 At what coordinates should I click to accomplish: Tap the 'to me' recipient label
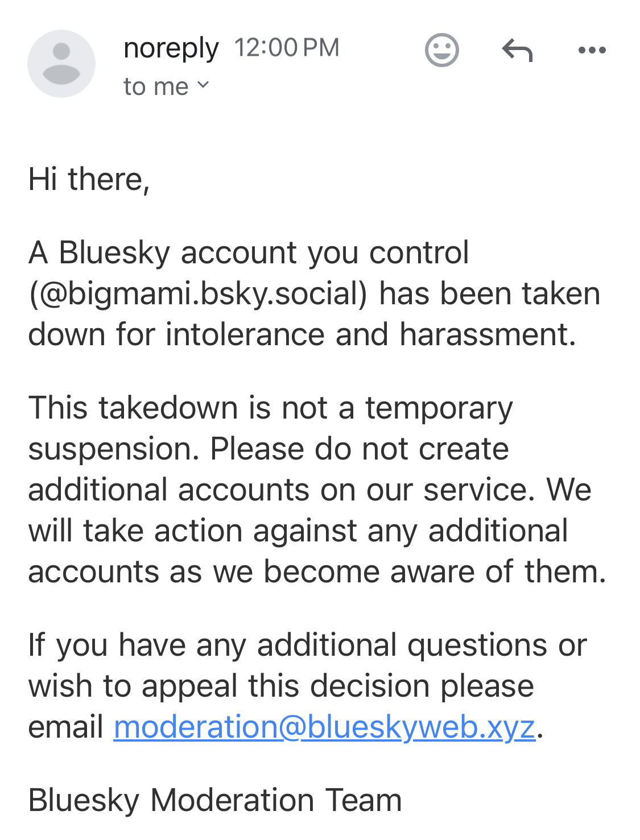pos(156,86)
